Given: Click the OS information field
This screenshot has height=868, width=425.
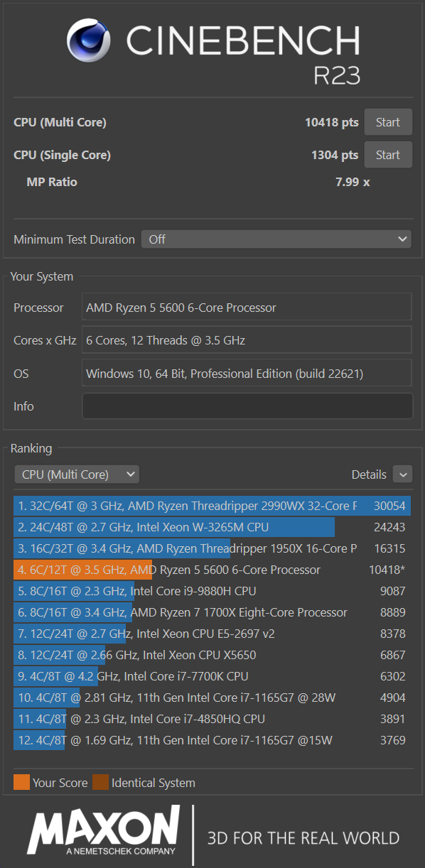Looking at the screenshot, I should tap(247, 374).
